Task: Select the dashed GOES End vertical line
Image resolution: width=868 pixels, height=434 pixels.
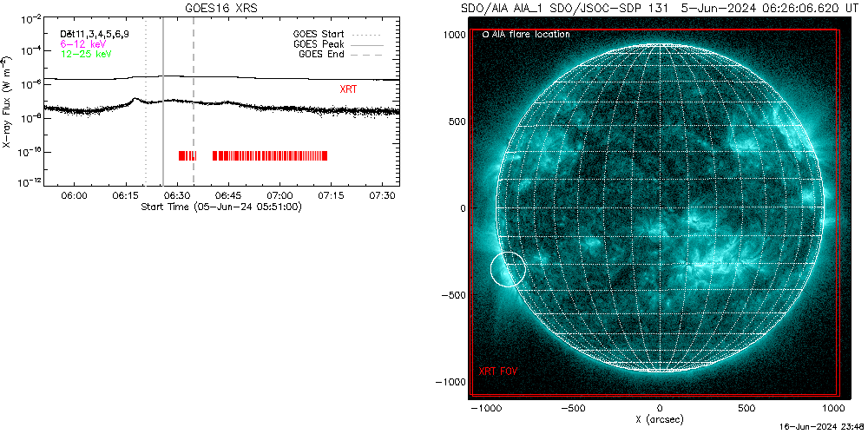Action: click(x=194, y=102)
